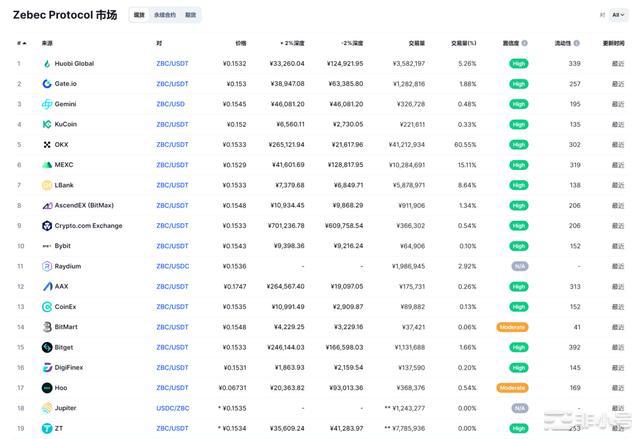Click Bitget liquidity score 392
Image resolution: width=640 pixels, height=439 pixels.
pos(575,347)
